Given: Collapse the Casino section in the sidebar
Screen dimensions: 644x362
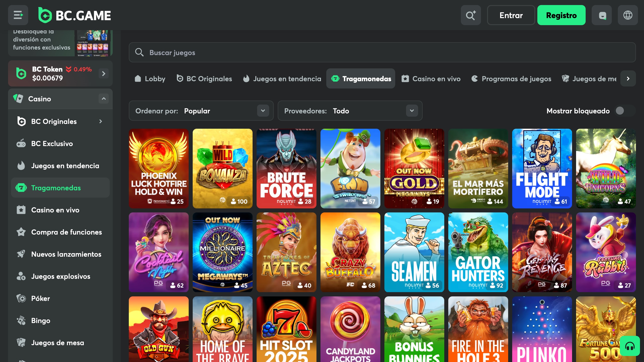Looking at the screenshot, I should point(103,99).
